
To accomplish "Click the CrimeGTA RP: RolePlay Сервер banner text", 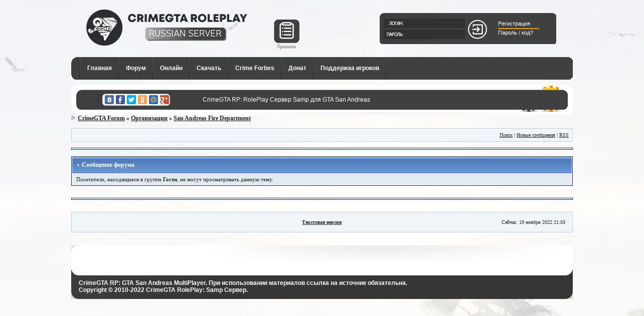I will (x=286, y=100).
